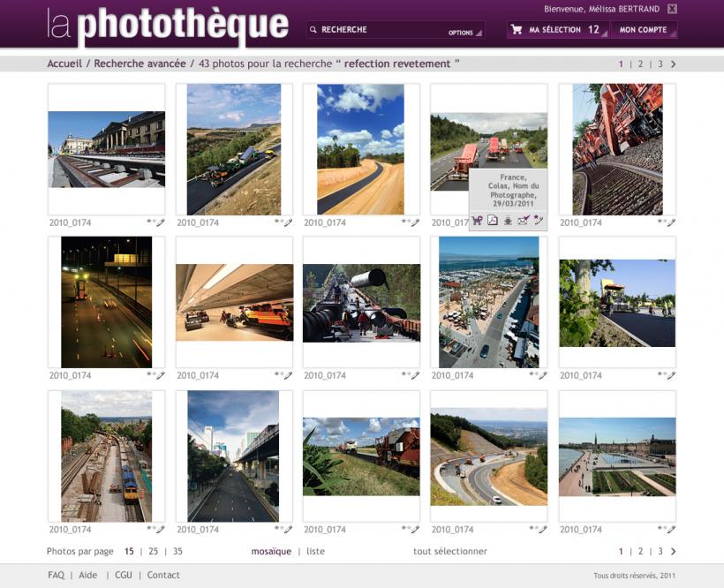Select mosaïque view mode
Image resolution: width=724 pixels, height=588 pixels.
coord(271,551)
